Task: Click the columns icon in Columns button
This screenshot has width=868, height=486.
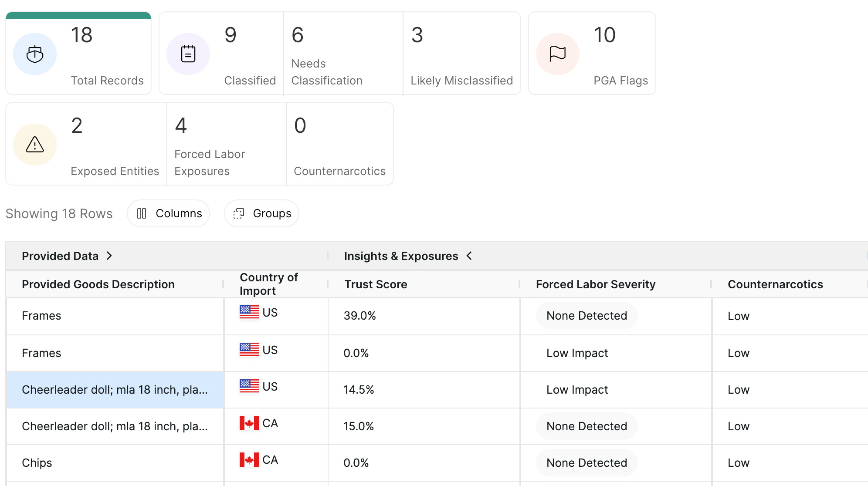Action: coord(142,213)
